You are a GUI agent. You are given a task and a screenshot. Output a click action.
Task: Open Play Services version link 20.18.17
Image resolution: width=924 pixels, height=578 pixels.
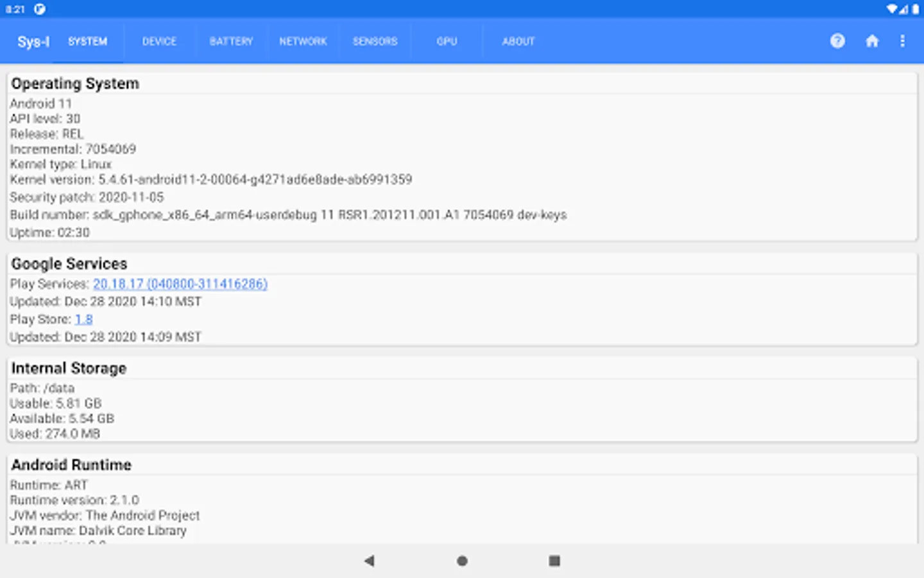point(180,284)
